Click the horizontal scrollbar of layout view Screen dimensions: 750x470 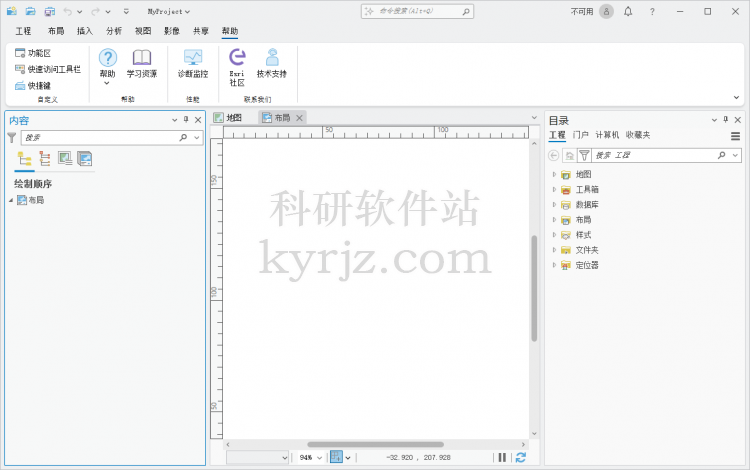[x=375, y=444]
